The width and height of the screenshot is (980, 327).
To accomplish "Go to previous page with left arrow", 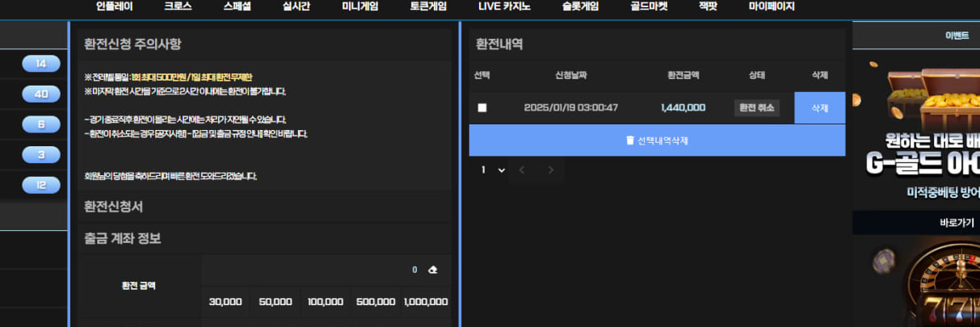I will 521,170.
